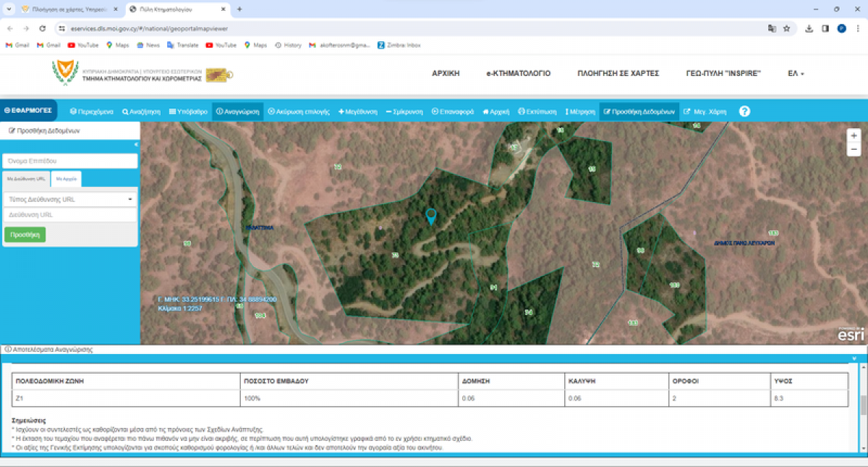Collapse the Αποτελέσματα Αναγνώρισης results panel

(x=855, y=358)
